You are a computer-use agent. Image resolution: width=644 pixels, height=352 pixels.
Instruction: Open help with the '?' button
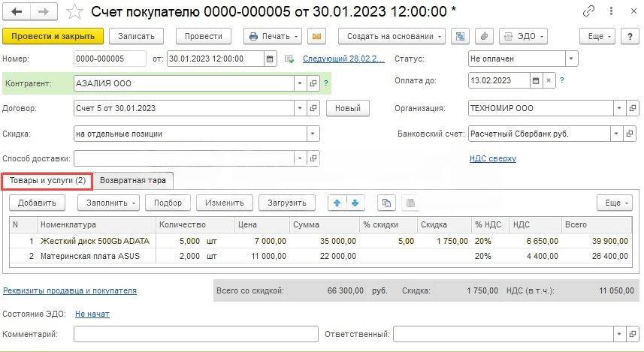[x=630, y=36]
